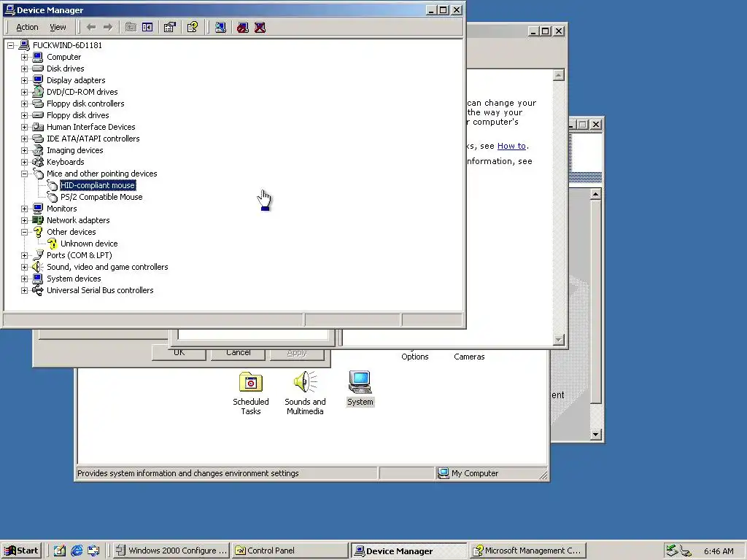Click Human Interface Devices icon
747x560 pixels.
(x=38, y=127)
